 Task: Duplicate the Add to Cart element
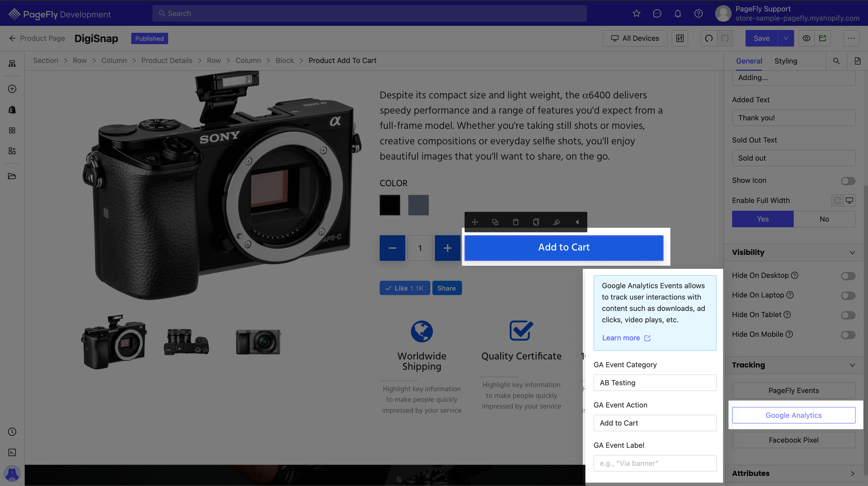tap(495, 222)
